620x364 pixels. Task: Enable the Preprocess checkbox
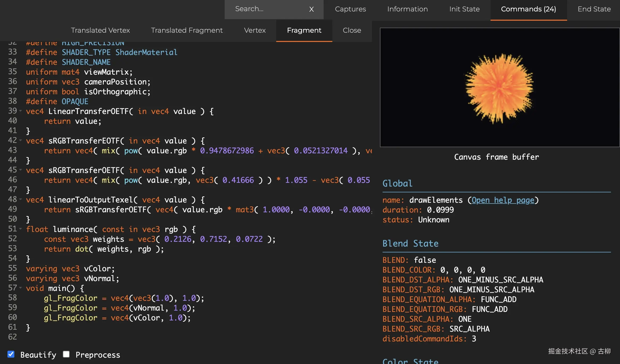(66, 354)
